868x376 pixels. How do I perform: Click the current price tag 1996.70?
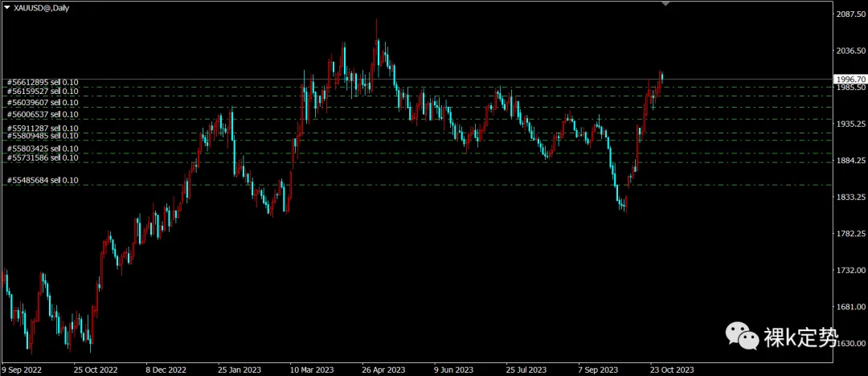tap(850, 80)
